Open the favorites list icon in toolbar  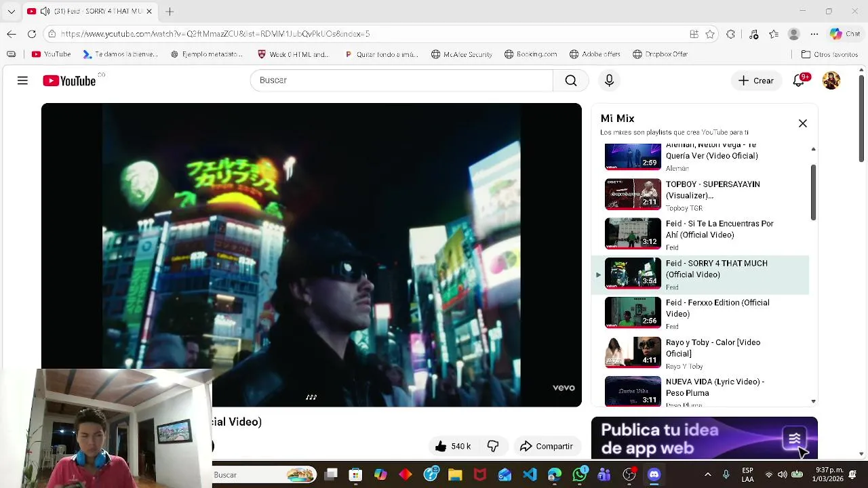[x=774, y=34]
